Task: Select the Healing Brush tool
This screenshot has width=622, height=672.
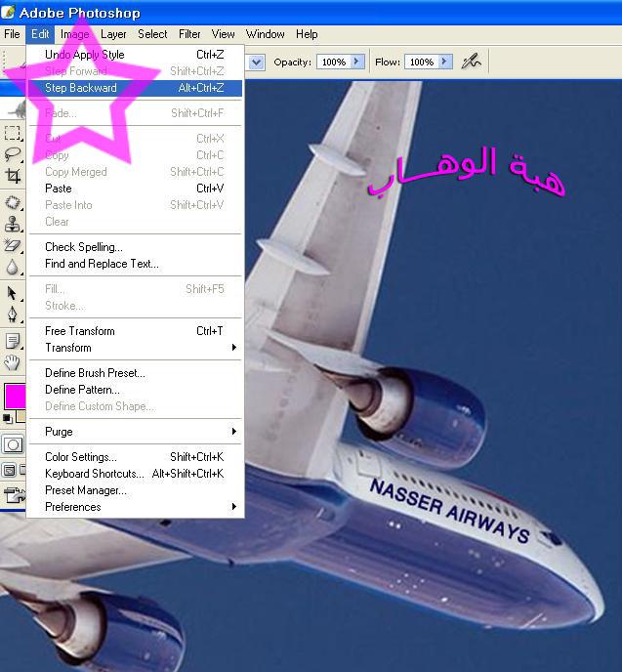Action: point(13,202)
